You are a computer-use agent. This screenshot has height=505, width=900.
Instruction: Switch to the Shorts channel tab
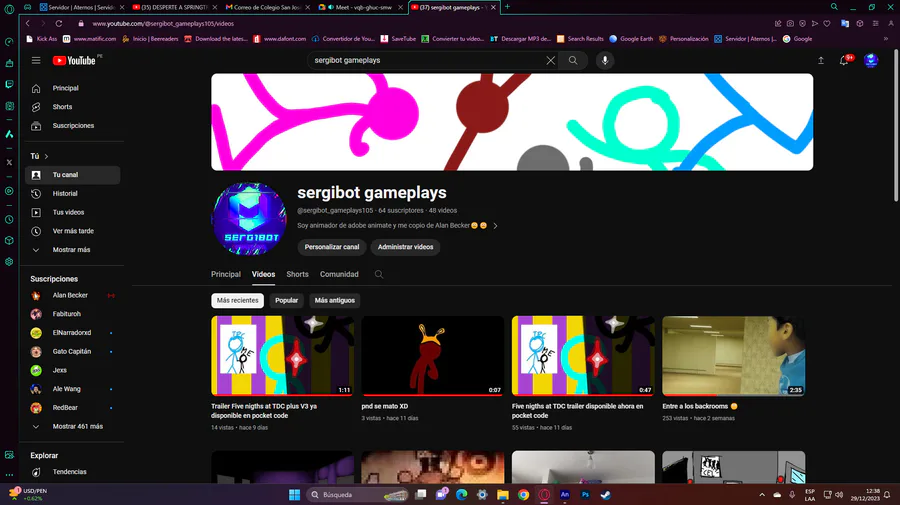(x=297, y=274)
